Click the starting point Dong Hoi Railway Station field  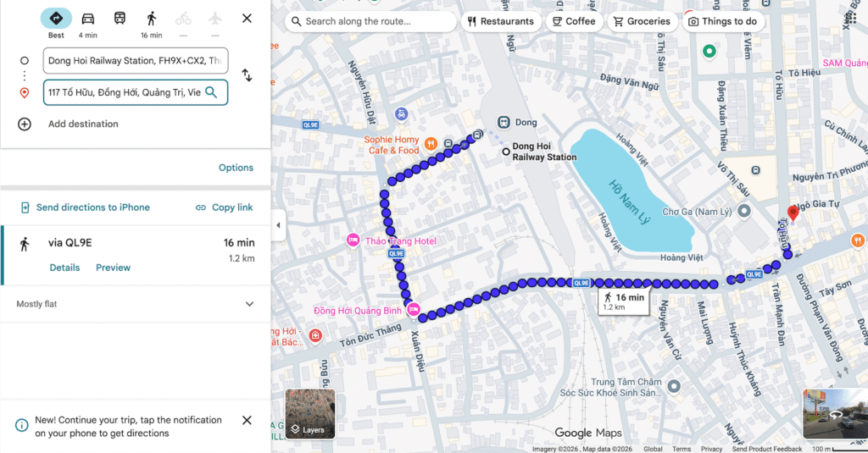point(136,61)
